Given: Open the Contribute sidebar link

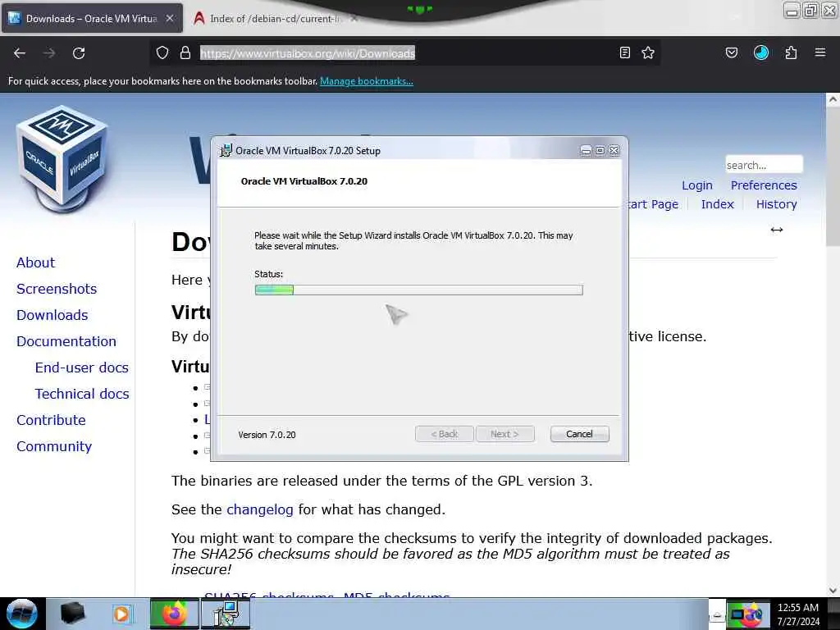Looking at the screenshot, I should pyautogui.click(x=51, y=420).
